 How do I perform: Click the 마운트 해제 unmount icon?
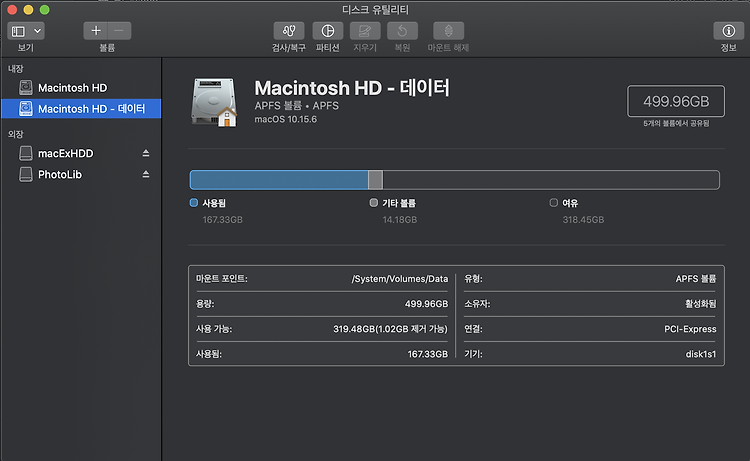point(448,31)
